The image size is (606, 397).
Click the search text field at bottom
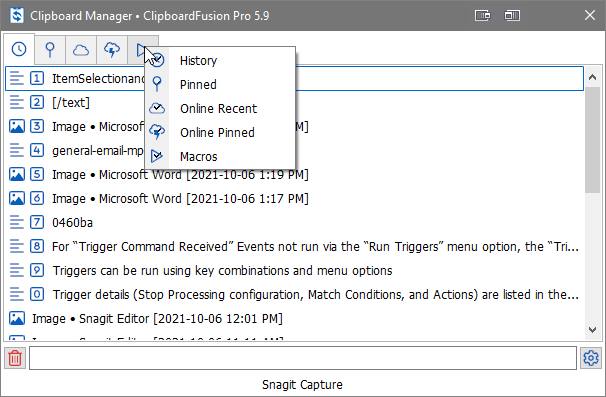tap(303, 358)
